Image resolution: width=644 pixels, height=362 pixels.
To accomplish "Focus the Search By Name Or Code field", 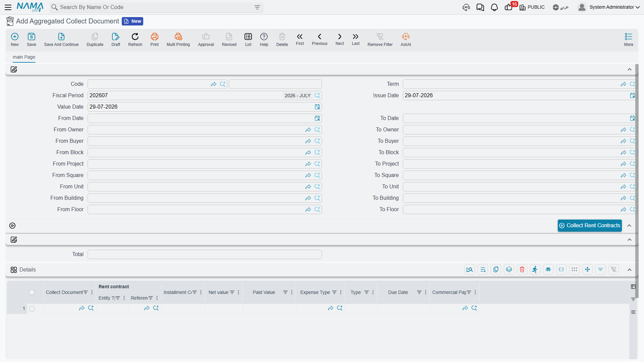I will coord(156,7).
